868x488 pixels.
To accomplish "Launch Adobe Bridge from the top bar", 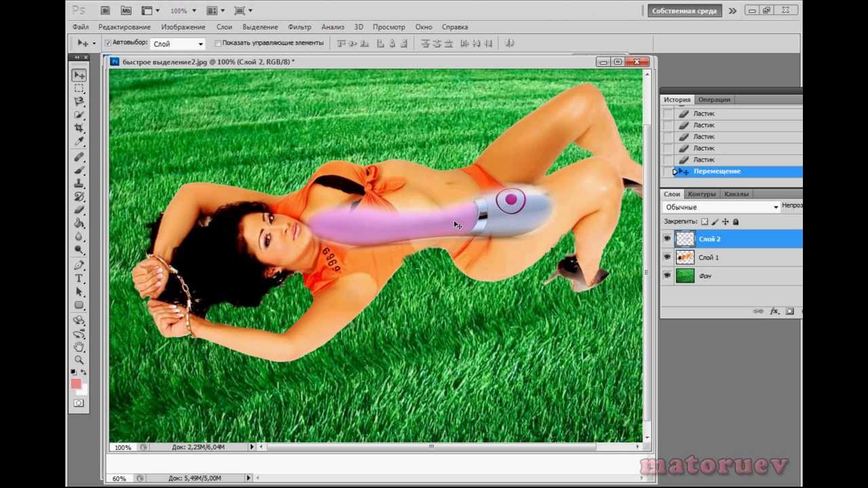I will [x=105, y=11].
